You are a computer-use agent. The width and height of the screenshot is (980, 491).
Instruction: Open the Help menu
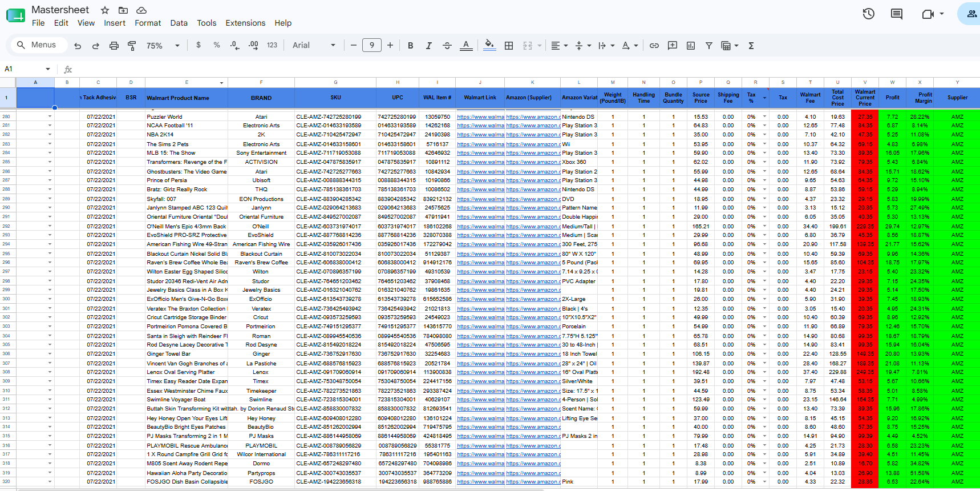[x=283, y=23]
